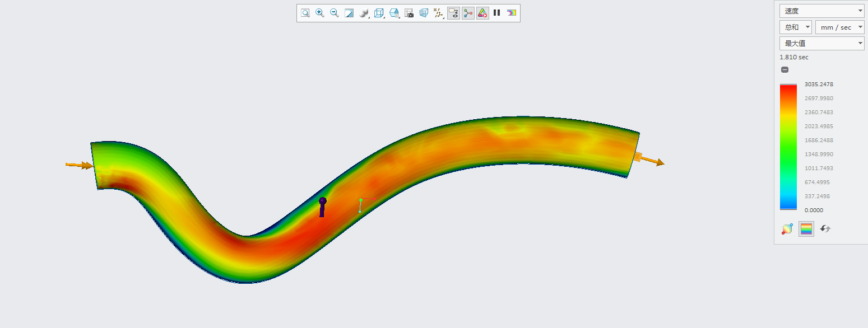Open the 总和 component dropdown
The height and width of the screenshot is (328, 868).
pos(795,27)
